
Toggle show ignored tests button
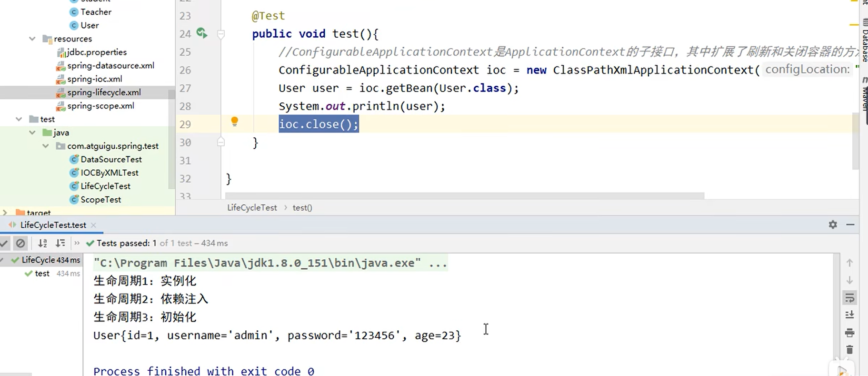point(20,244)
